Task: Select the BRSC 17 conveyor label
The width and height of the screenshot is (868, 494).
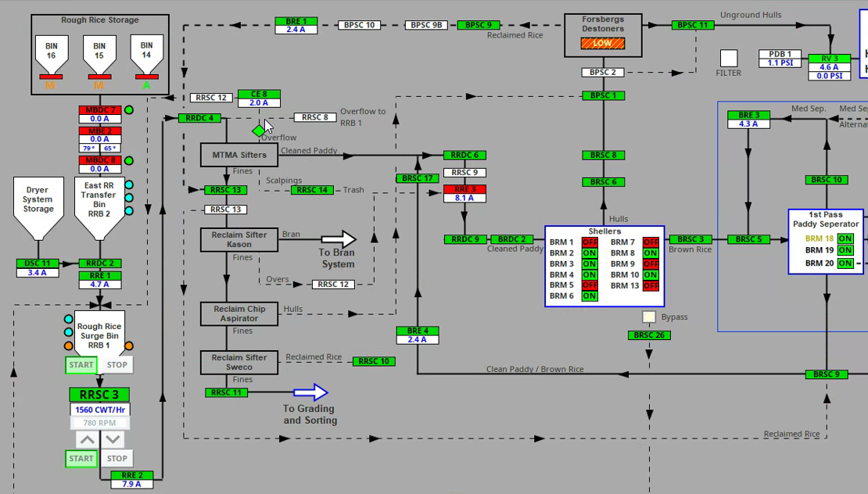Action: (x=418, y=178)
